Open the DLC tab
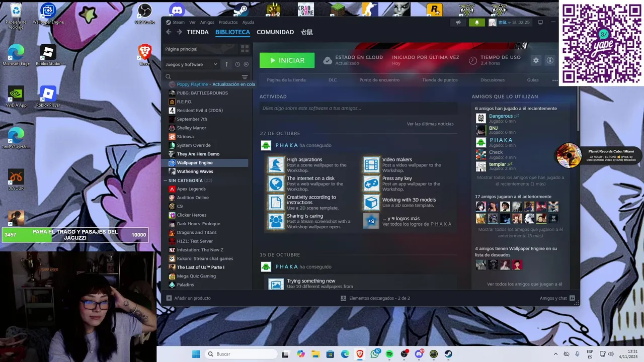This screenshot has width=644, height=362. [x=333, y=80]
